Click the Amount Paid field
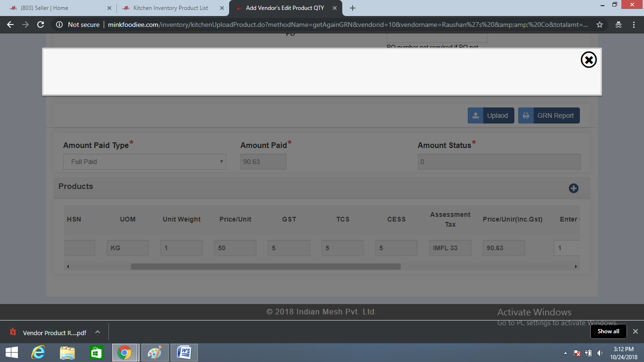 pyautogui.click(x=263, y=162)
